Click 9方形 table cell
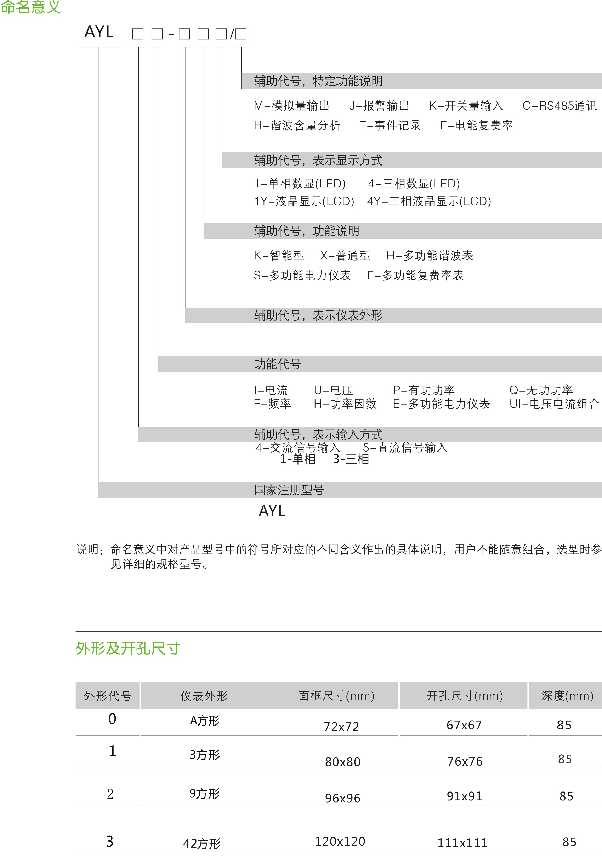 click(204, 794)
